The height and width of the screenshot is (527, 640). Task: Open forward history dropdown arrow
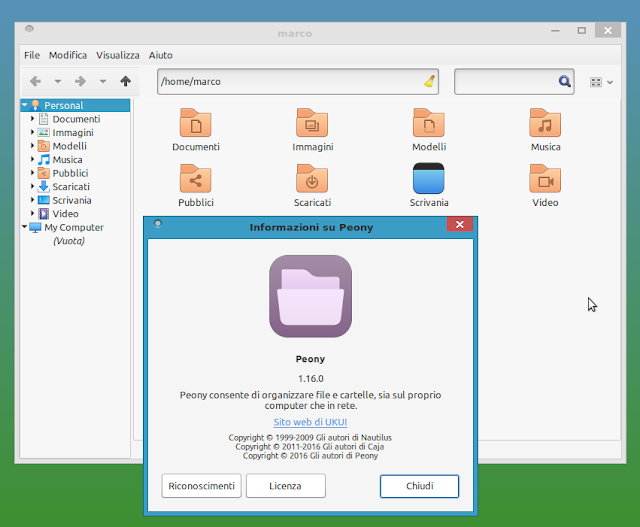(103, 82)
